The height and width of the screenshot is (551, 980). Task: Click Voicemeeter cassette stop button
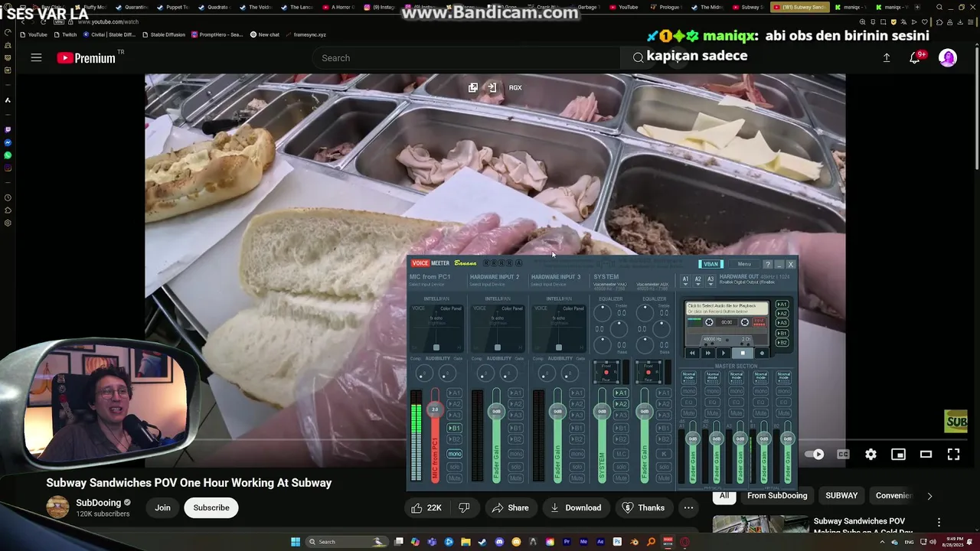tap(742, 353)
